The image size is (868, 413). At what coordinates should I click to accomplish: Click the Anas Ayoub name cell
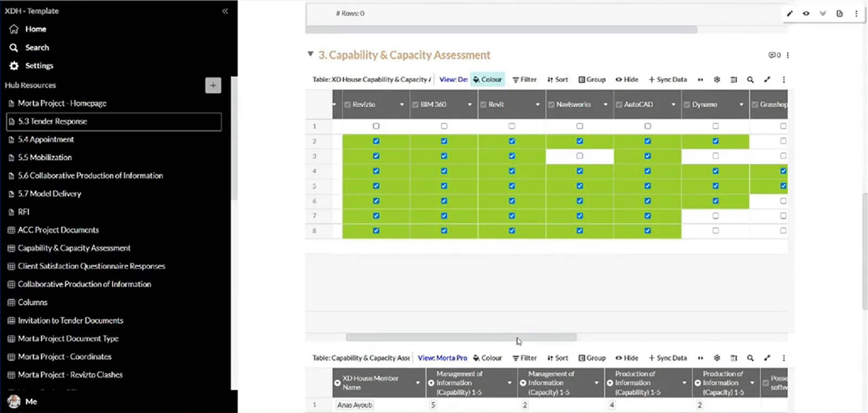(x=355, y=405)
